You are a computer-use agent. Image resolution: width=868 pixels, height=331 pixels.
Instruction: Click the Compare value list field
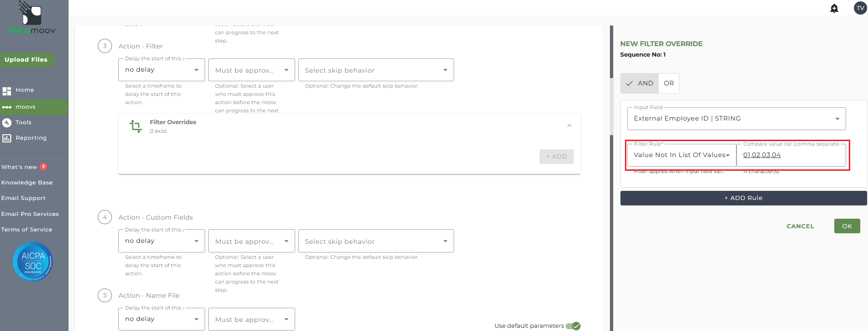(791, 155)
